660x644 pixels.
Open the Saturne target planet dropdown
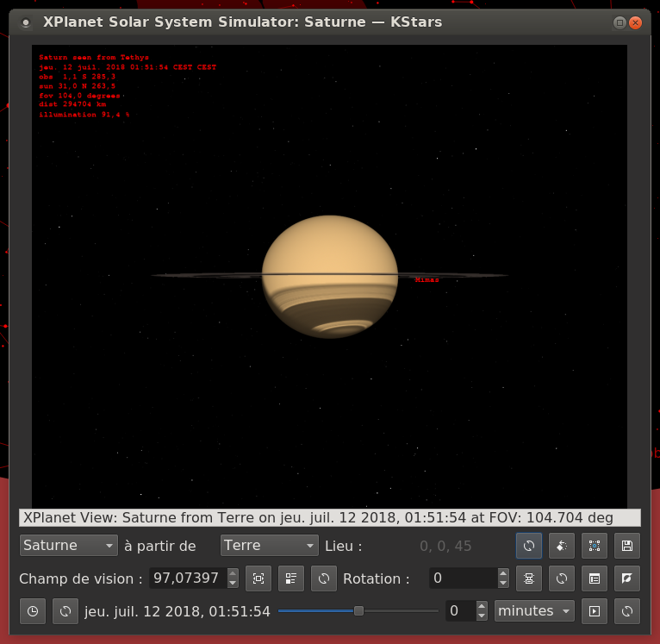click(69, 546)
